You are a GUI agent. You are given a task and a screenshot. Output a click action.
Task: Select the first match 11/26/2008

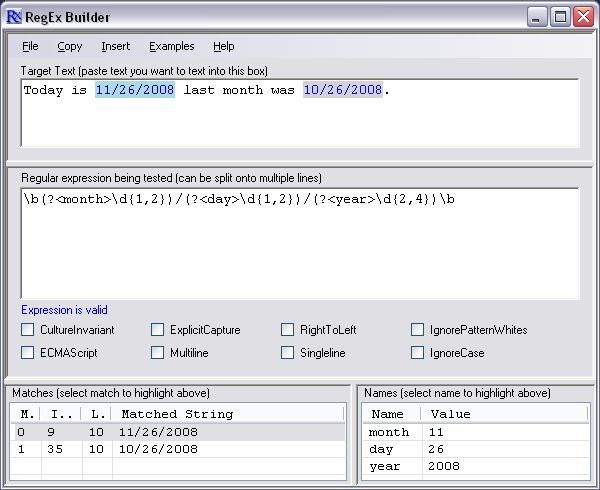[x=160, y=432]
